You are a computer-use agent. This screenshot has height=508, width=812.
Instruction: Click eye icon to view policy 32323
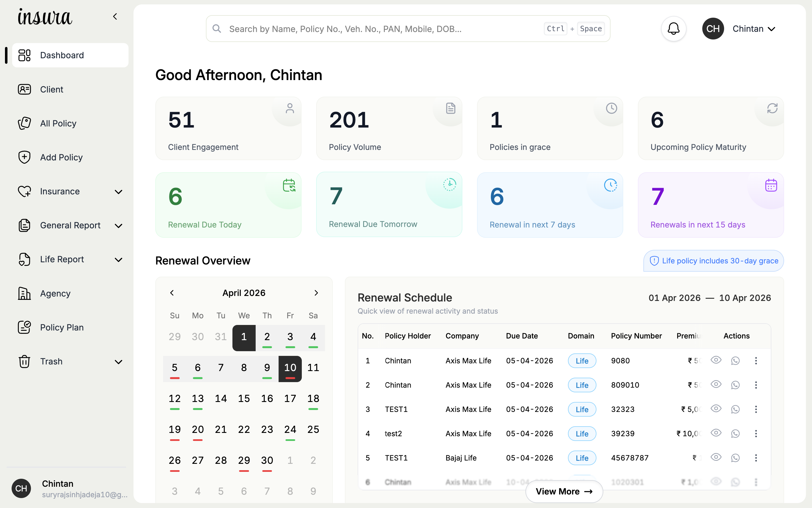[x=716, y=409]
